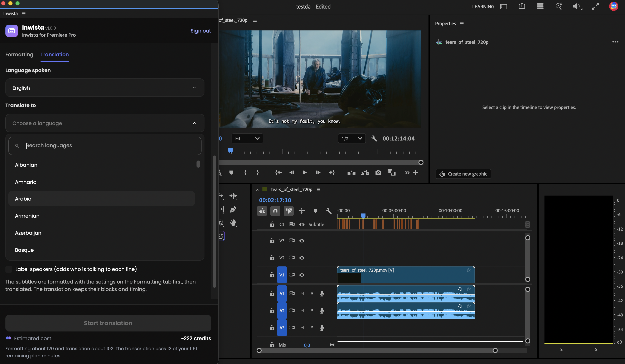Switch to the Formatting tab
Viewport: 625px width, 364px height.
[19, 54]
